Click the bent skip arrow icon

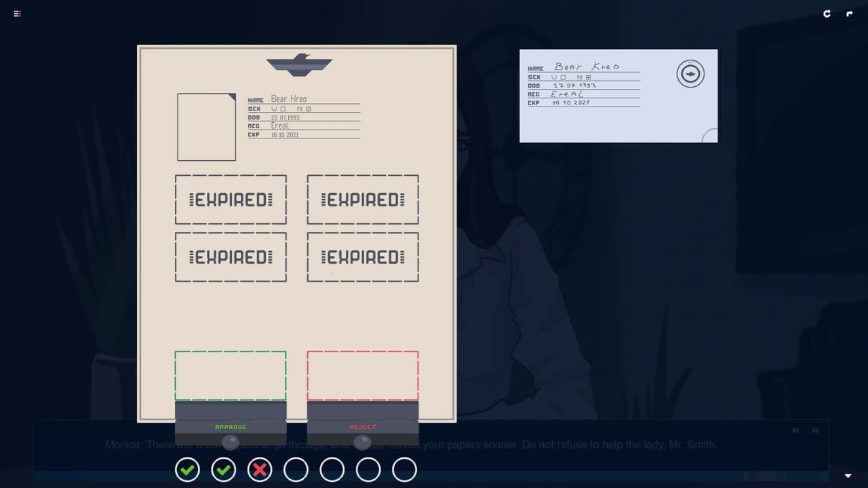point(849,14)
